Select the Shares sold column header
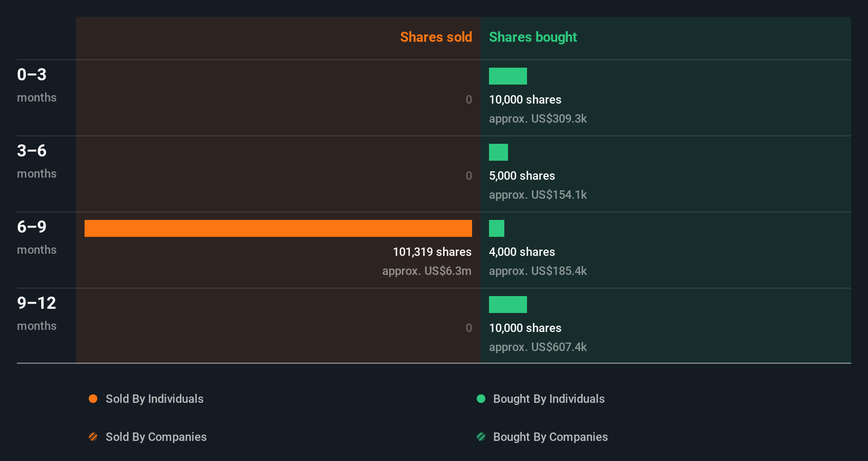This screenshot has width=868, height=461. tap(436, 37)
